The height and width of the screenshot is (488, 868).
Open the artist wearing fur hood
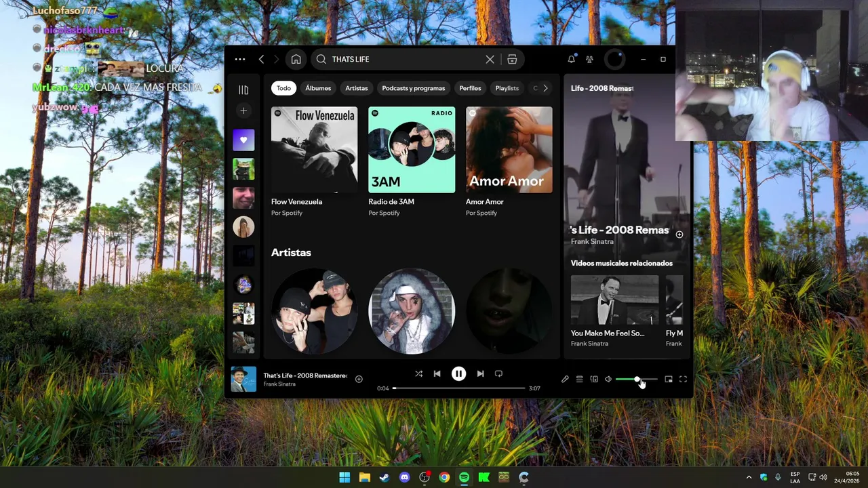412,311
